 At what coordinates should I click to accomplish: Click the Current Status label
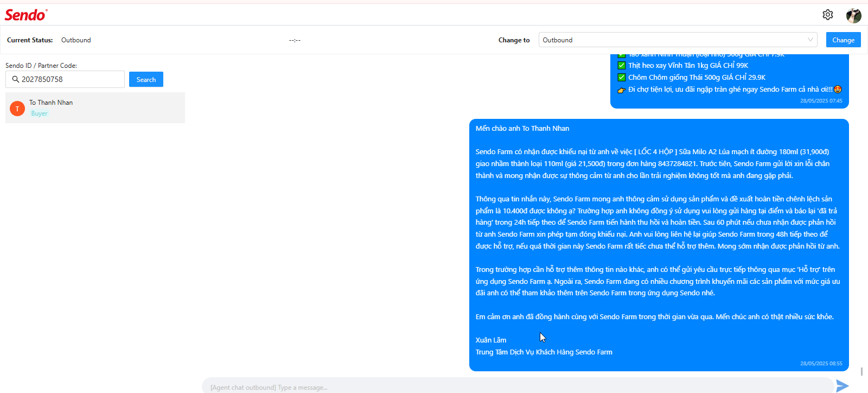(x=30, y=40)
